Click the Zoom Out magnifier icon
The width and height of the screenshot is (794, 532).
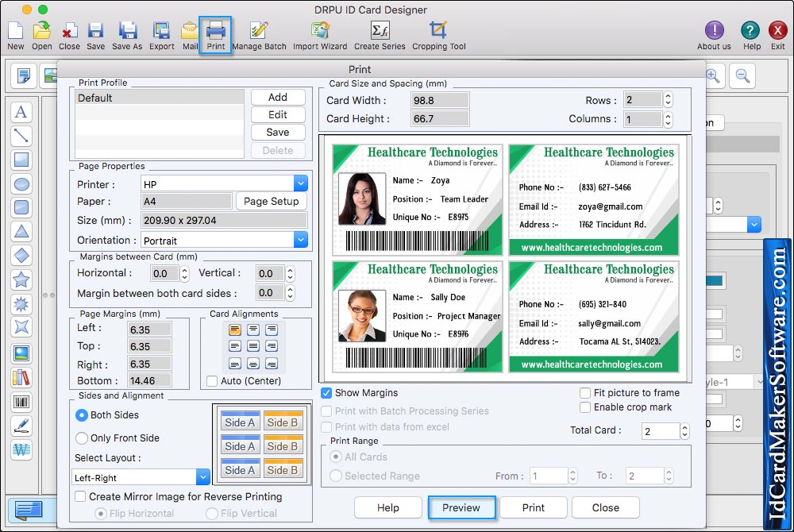(742, 76)
